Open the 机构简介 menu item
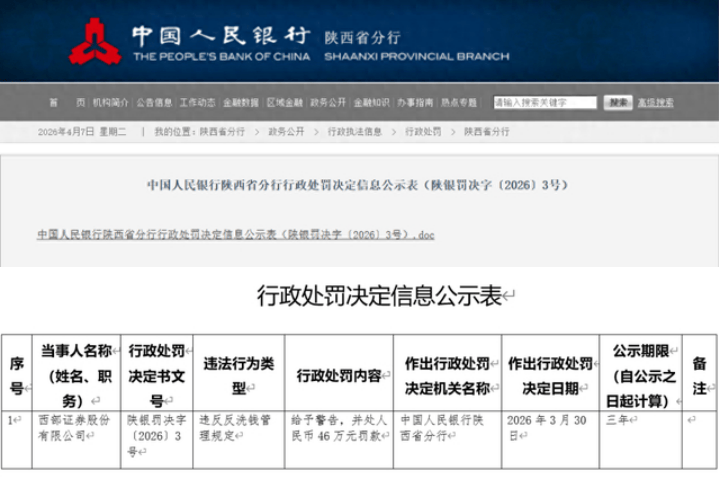Screen dimensions: 719x482 pos(111,103)
